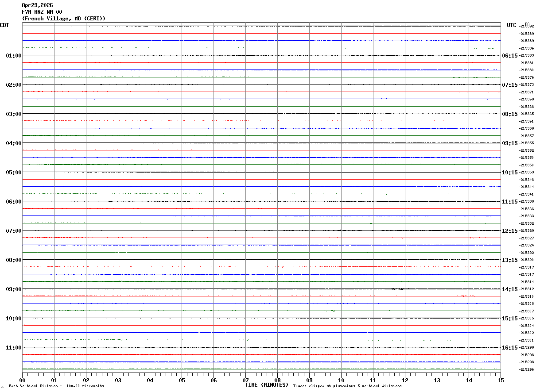Click the DC offset value '-215322'

pos(526,253)
